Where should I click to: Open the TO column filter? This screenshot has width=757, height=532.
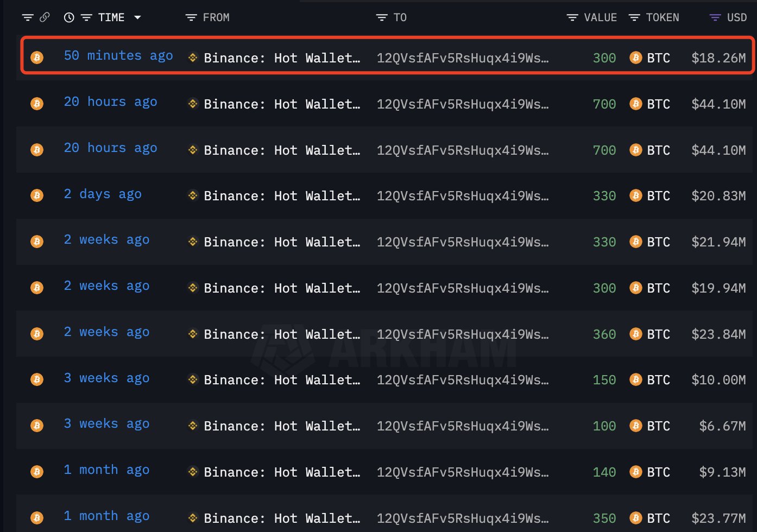pyautogui.click(x=382, y=18)
